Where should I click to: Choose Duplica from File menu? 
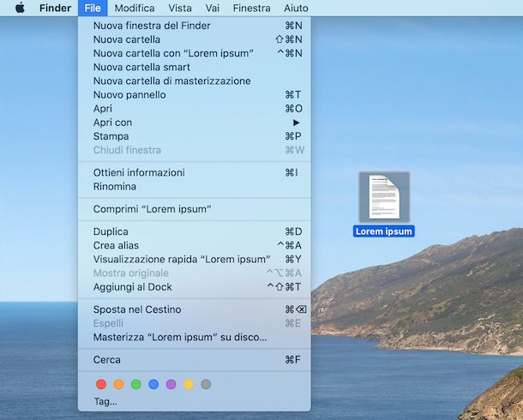195,231
